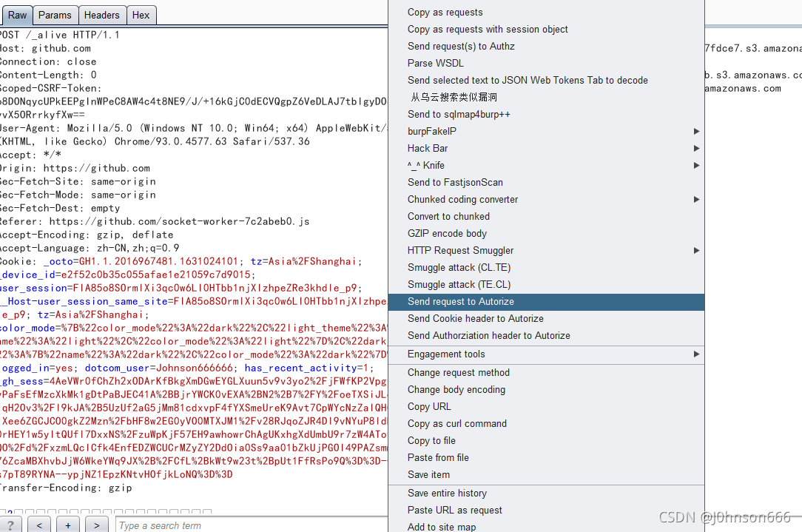
Task: Expand the ^_^ Knife submenu arrow
Action: tap(696, 165)
